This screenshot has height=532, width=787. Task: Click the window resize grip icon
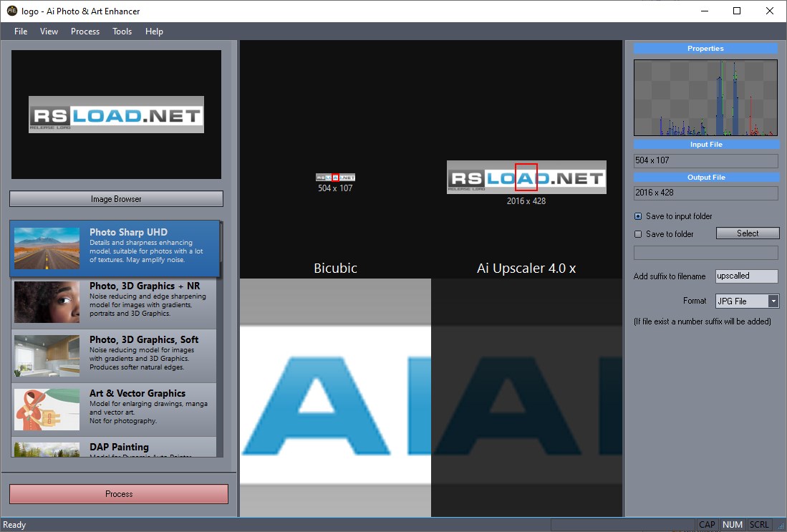781,526
